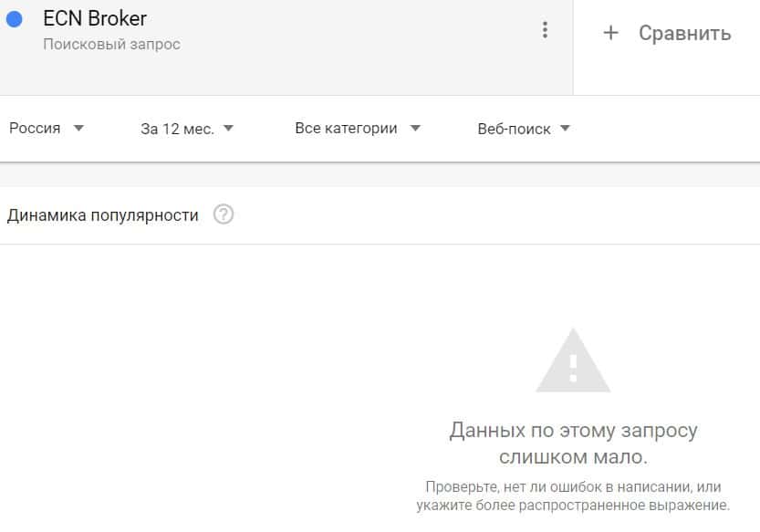Click the gray warning triangle icon
The width and height of the screenshot is (760, 532).
click(573, 360)
